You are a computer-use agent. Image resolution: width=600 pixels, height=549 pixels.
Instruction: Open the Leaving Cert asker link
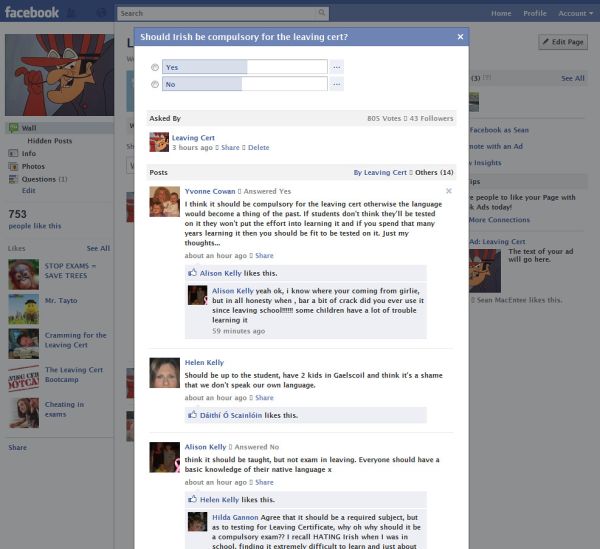[x=193, y=138]
